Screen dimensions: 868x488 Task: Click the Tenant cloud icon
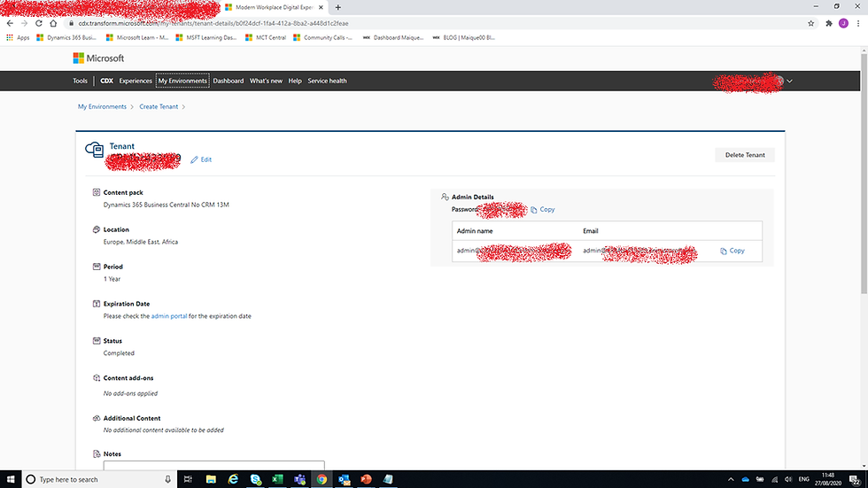click(x=94, y=150)
